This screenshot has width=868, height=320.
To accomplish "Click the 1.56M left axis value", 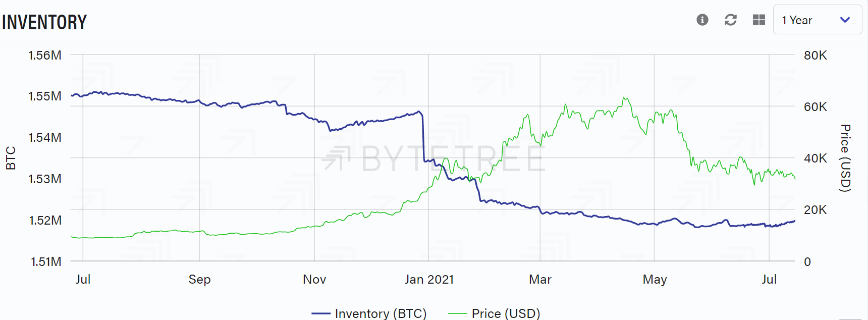I will (45, 55).
